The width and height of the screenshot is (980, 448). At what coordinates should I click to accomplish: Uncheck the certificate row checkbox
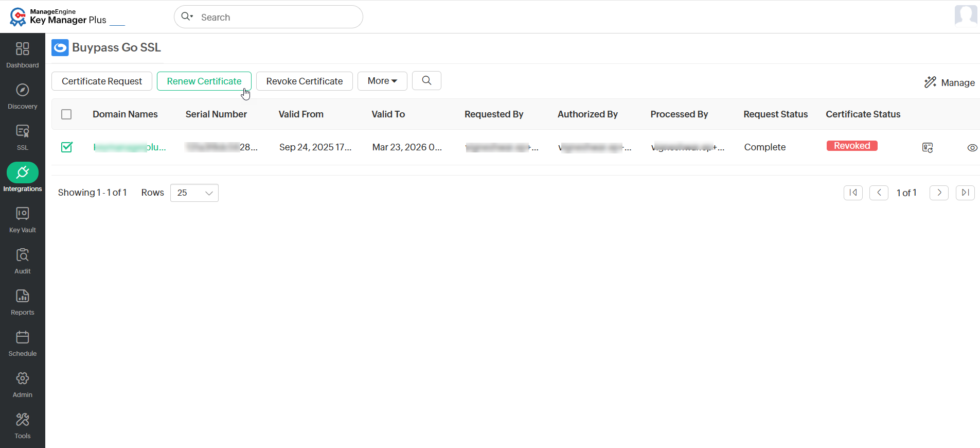pos(67,147)
